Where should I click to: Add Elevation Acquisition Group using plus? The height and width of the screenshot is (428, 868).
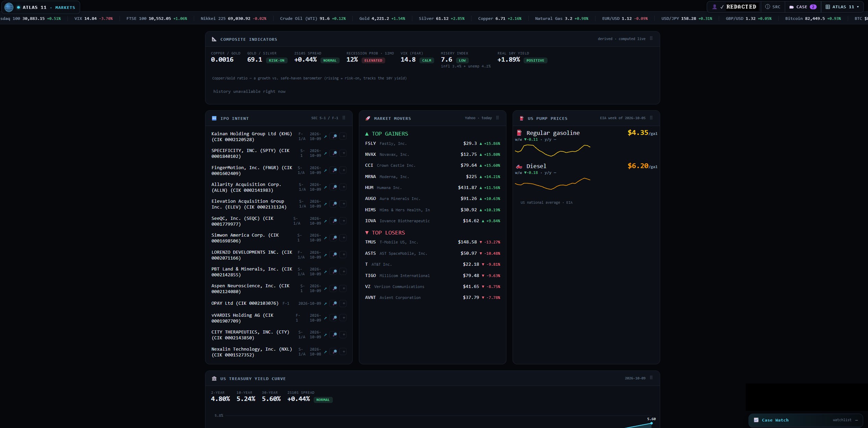(x=343, y=204)
